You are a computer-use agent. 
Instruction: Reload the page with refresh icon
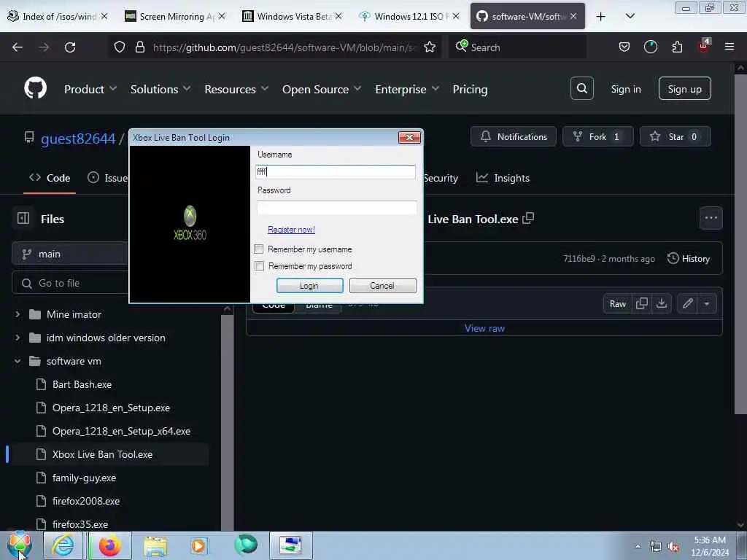70,47
